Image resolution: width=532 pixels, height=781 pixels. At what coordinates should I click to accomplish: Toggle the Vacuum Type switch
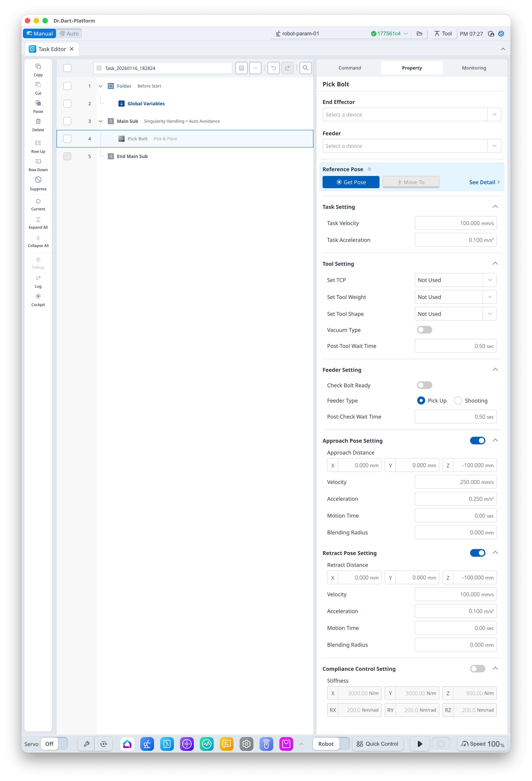[x=424, y=330]
